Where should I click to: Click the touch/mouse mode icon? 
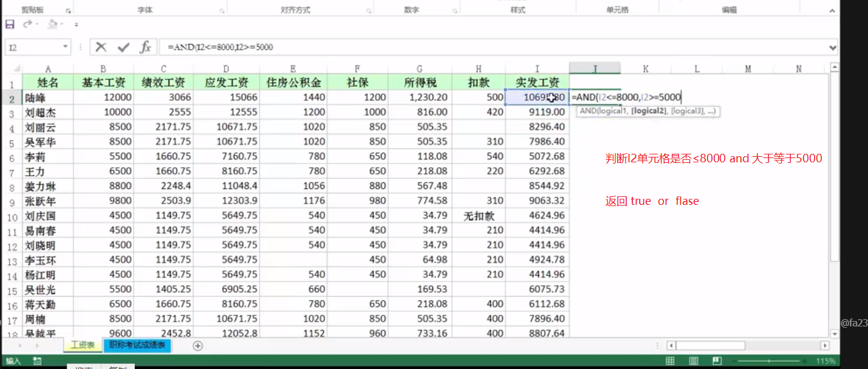click(52, 24)
